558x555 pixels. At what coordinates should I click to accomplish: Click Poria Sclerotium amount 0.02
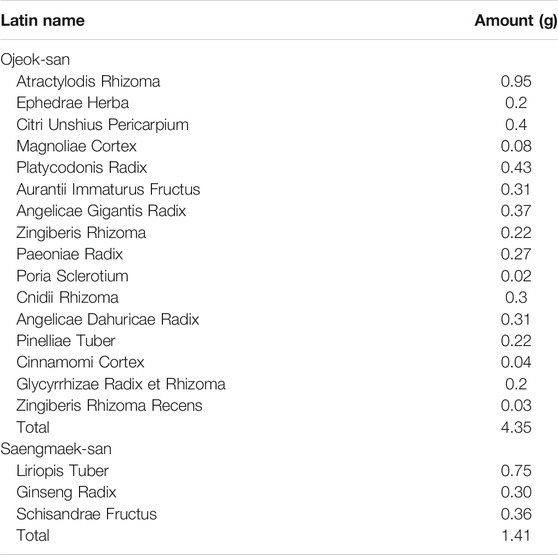tap(516, 276)
